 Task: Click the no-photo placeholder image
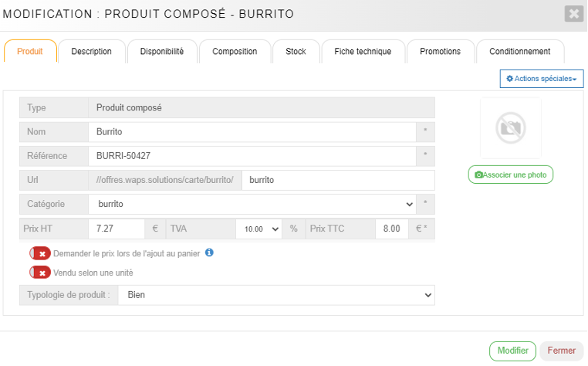click(x=510, y=128)
